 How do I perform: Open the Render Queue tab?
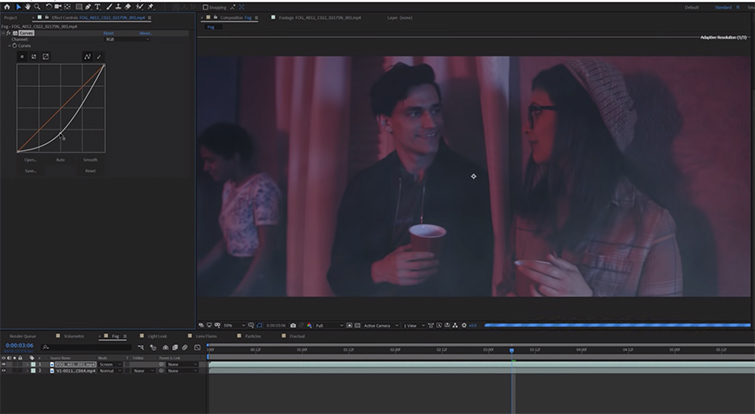click(x=24, y=336)
